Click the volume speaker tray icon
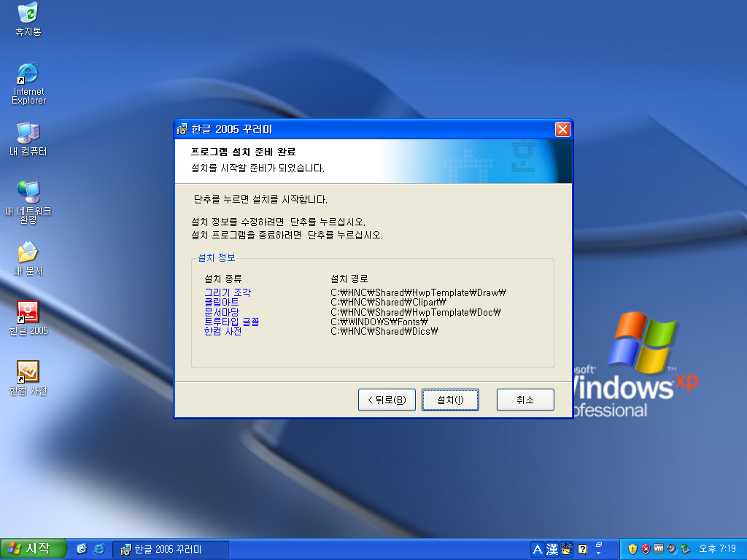 pyautogui.click(x=672, y=549)
